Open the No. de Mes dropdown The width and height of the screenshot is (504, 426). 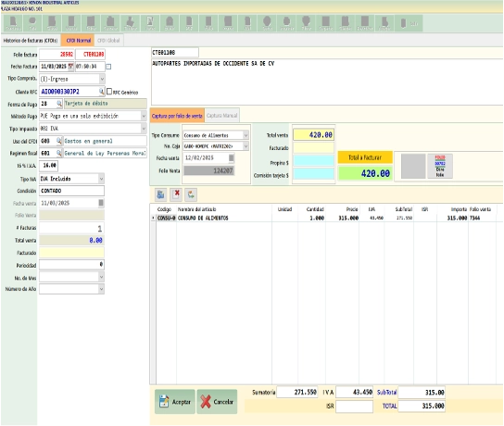click(101, 277)
